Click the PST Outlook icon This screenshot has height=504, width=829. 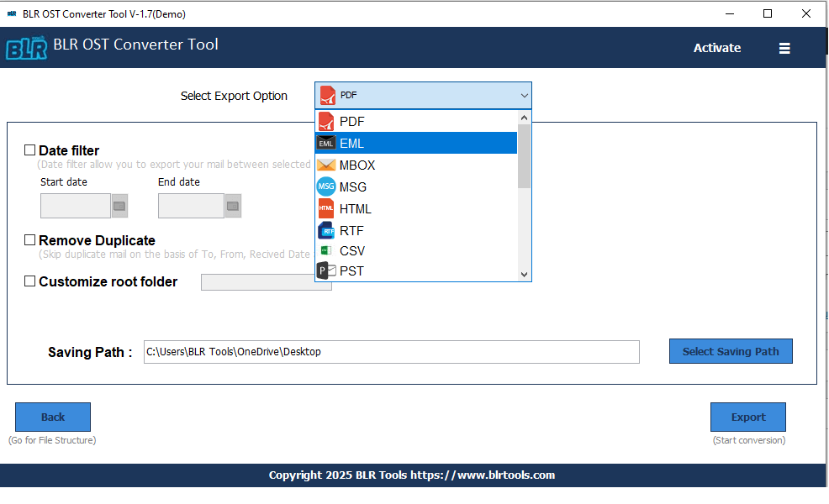point(326,270)
